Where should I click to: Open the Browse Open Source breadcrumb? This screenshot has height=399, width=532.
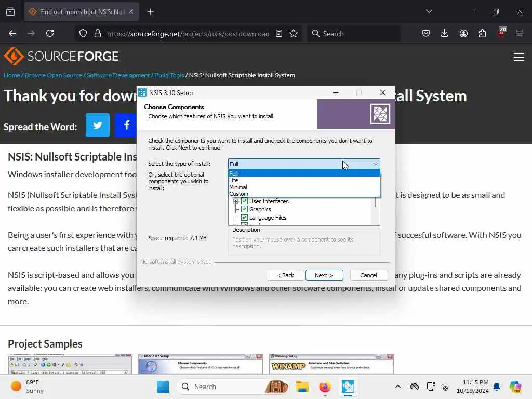[54, 75]
